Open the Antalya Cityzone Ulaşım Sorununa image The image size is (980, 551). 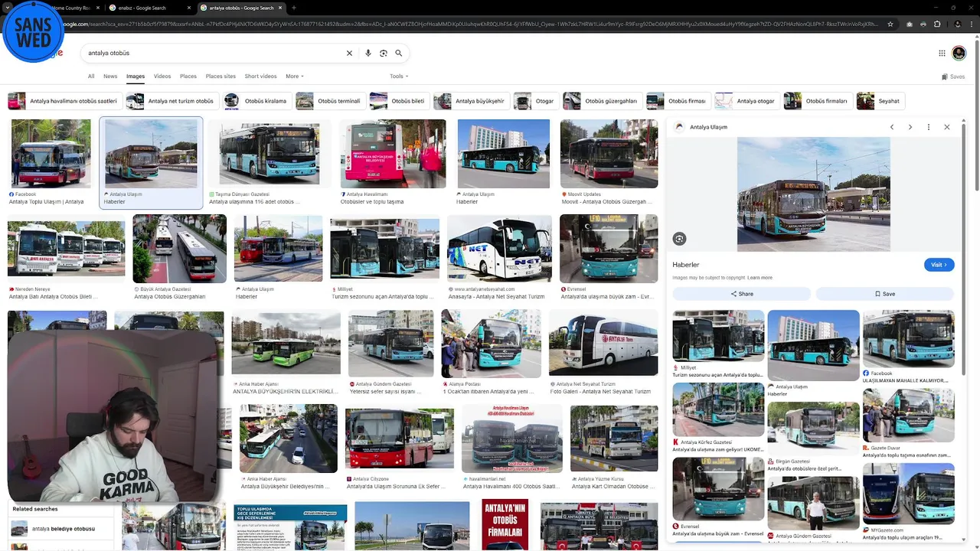(x=399, y=439)
